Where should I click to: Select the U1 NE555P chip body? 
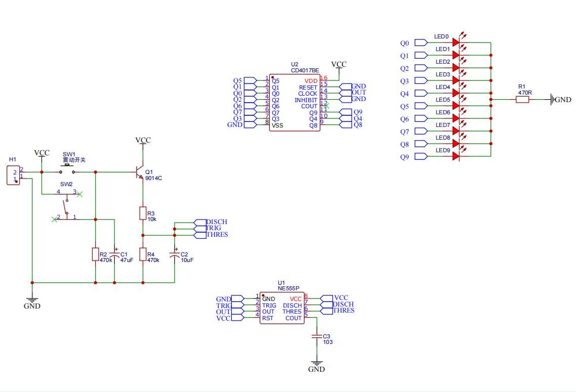click(x=282, y=308)
